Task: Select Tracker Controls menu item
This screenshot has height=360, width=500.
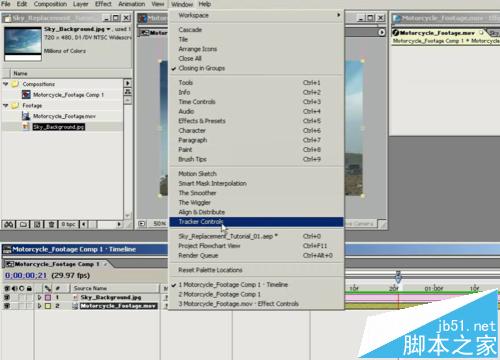Action: click(257, 222)
